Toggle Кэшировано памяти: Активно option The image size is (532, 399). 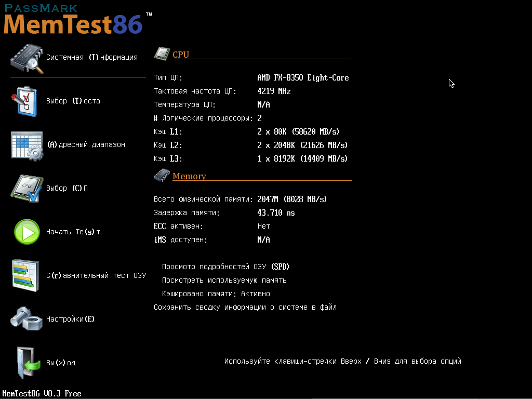216,294
